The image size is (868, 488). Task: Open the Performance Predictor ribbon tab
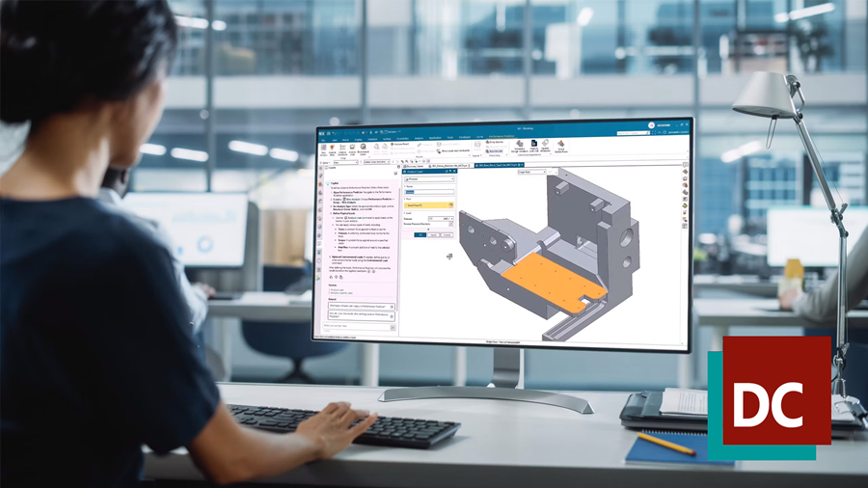pyautogui.click(x=502, y=136)
